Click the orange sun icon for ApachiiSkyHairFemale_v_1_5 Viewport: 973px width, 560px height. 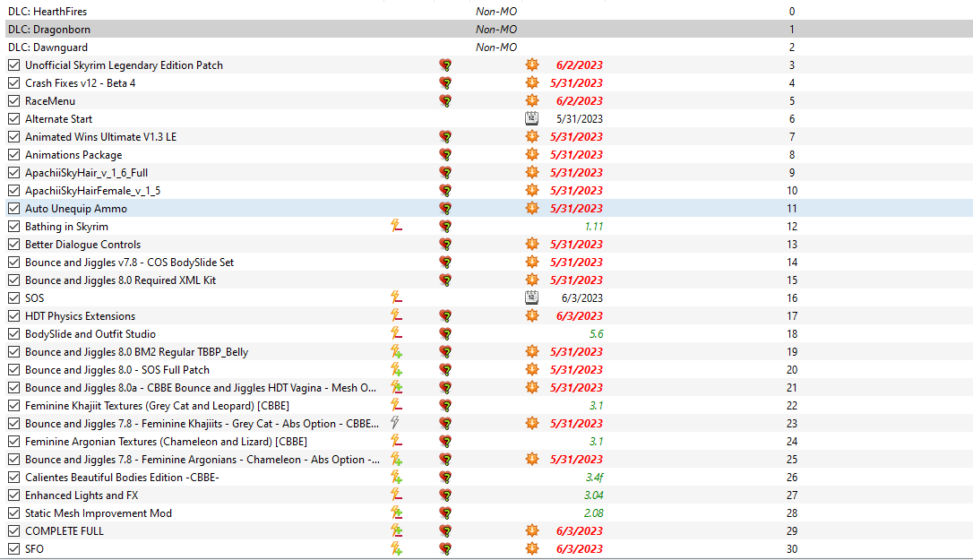[532, 191]
